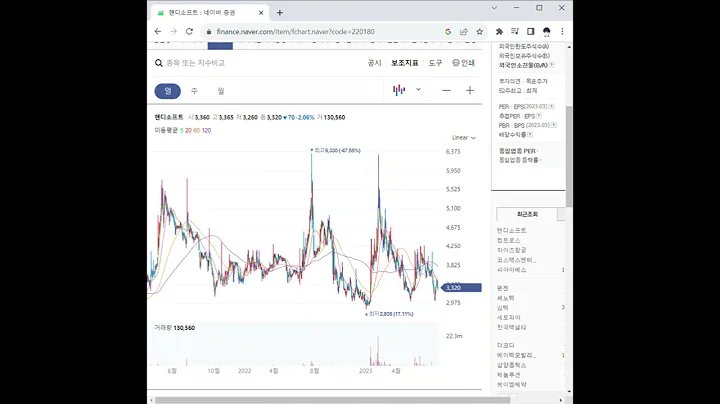Open 씨아이에스 in the recent list
The width and height of the screenshot is (720, 404).
[512, 270]
